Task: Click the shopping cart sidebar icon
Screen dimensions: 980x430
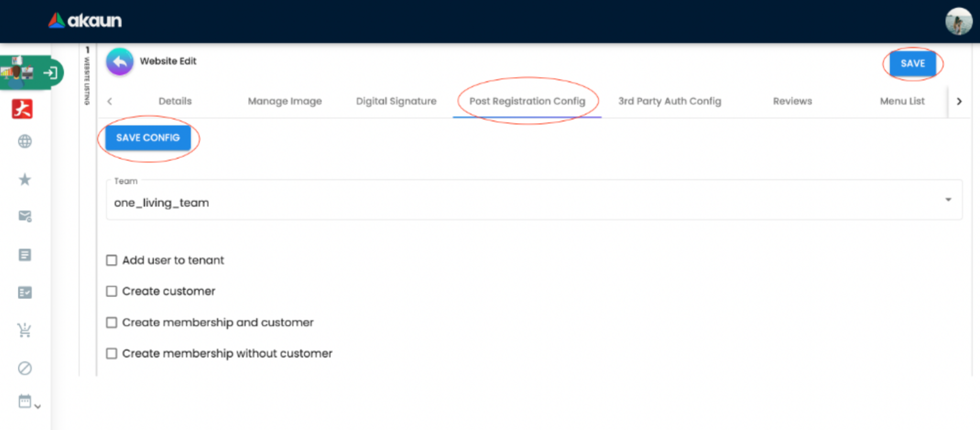Action: 25,330
